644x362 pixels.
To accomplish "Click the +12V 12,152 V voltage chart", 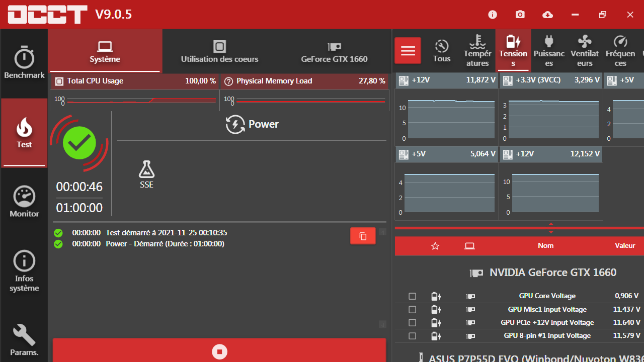I will (x=551, y=191).
